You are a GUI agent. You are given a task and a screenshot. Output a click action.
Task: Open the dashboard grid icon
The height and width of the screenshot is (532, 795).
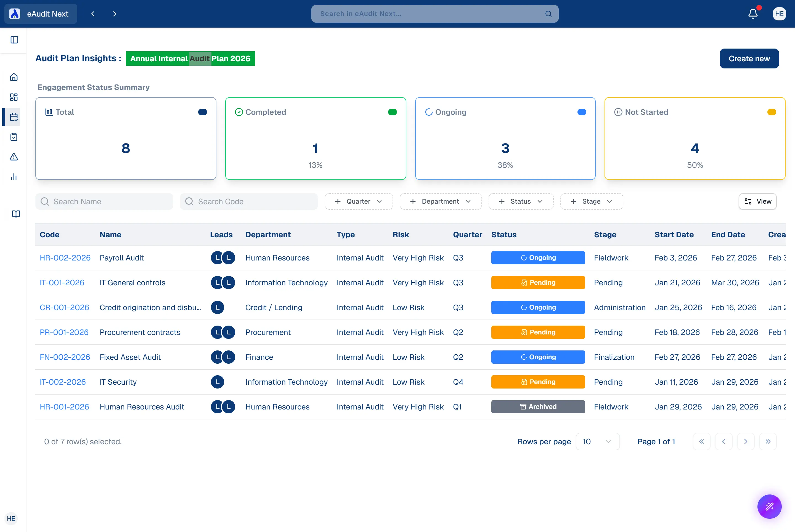14,97
